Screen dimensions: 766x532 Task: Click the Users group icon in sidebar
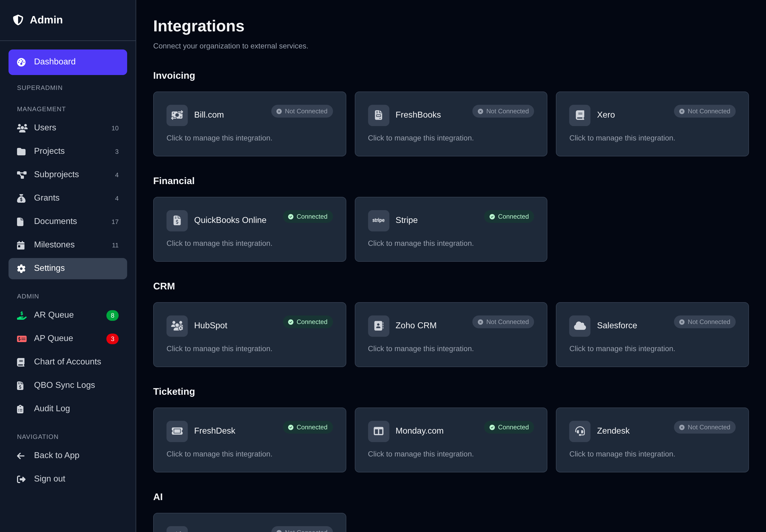(x=22, y=128)
